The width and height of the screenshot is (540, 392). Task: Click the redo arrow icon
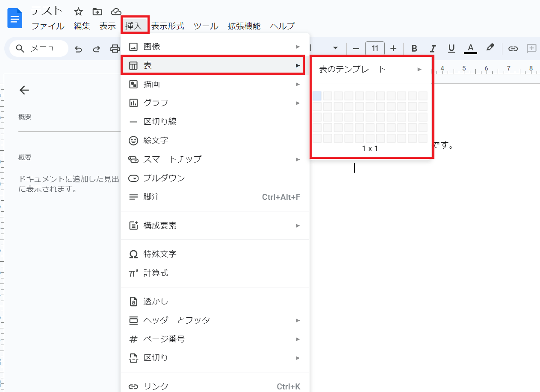(x=97, y=49)
